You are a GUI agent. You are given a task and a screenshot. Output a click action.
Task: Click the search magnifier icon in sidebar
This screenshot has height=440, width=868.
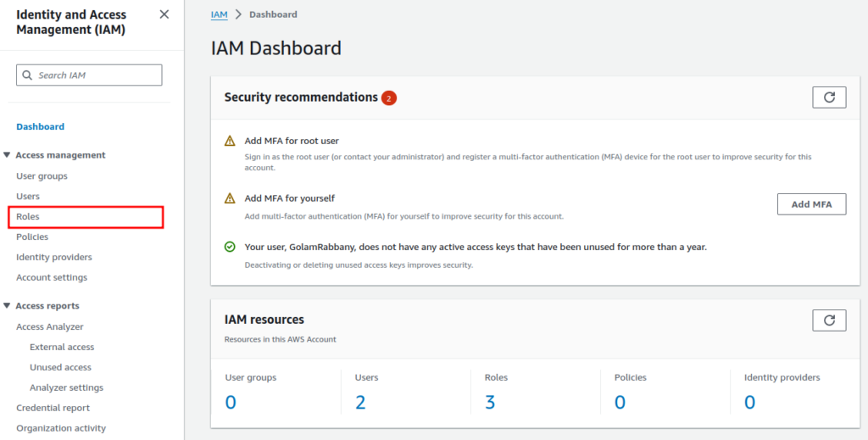click(x=27, y=75)
